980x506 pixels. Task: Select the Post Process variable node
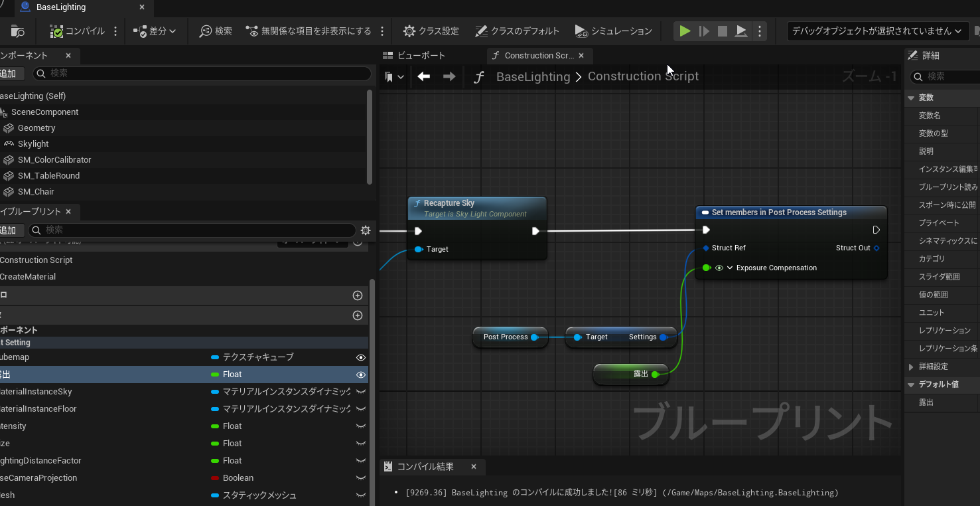pos(510,337)
